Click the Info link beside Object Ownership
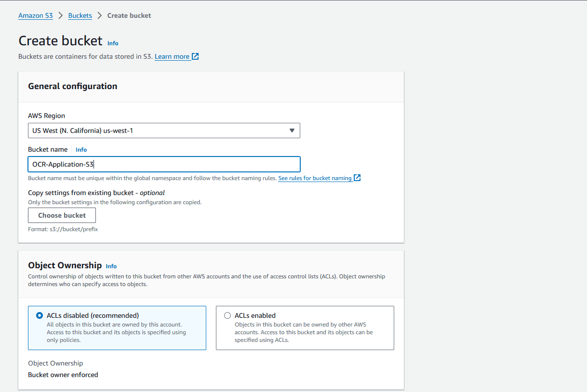This screenshot has width=587, height=392. tap(111, 266)
